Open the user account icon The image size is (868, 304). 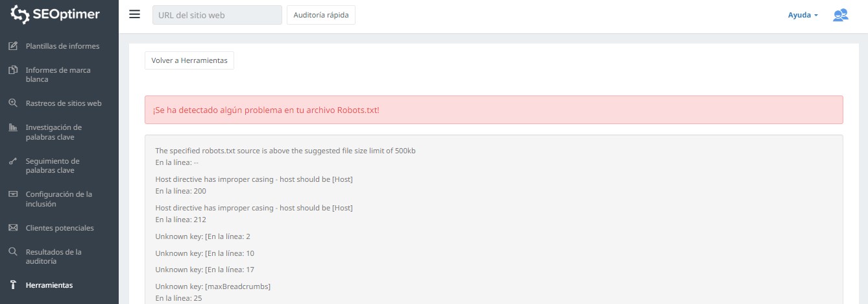click(x=840, y=15)
